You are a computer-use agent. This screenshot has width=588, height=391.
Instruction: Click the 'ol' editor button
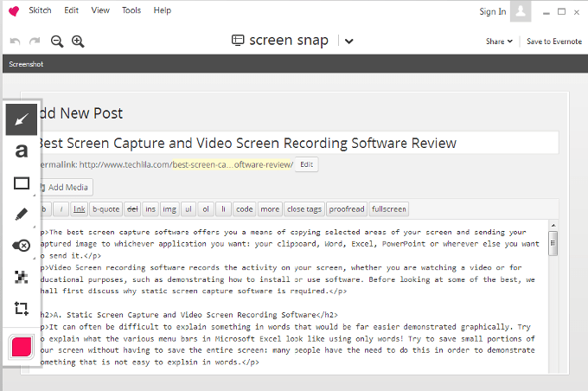pyautogui.click(x=206, y=209)
